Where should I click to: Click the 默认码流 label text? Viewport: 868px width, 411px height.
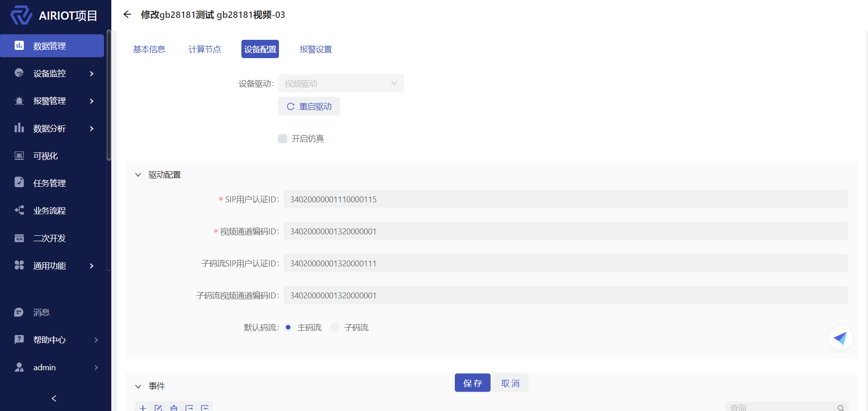261,327
